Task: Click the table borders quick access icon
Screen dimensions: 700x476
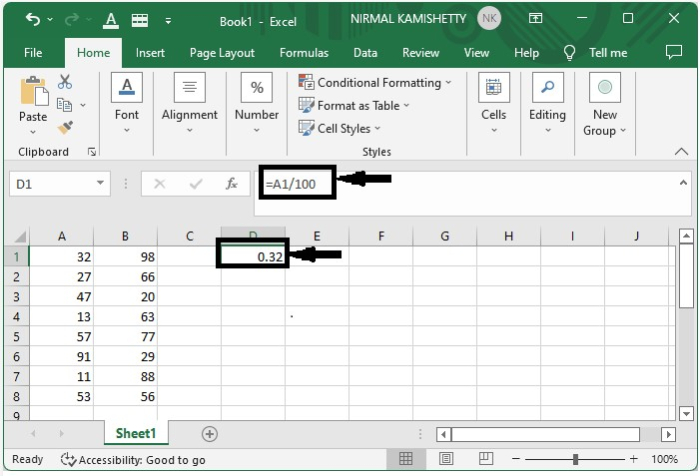Action: coord(140,20)
